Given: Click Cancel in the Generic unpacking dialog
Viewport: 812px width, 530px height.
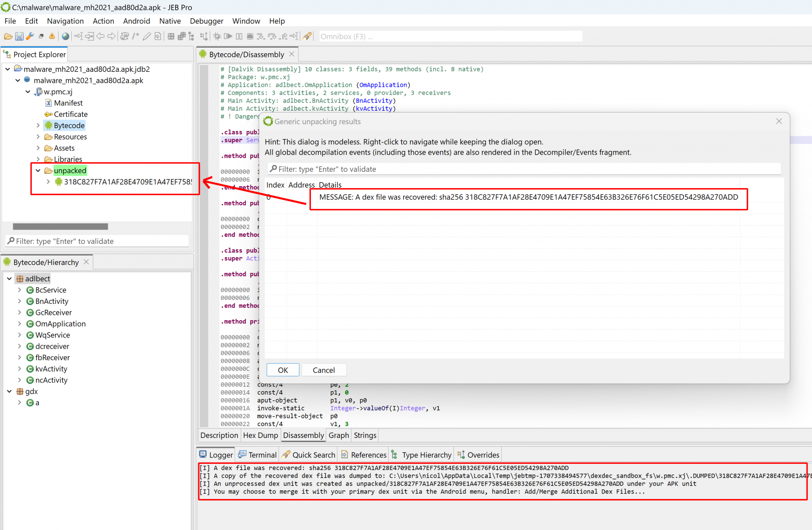Looking at the screenshot, I should (324, 370).
